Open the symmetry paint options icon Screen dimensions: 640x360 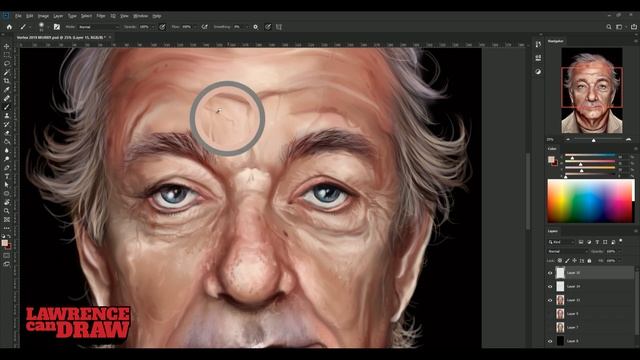tap(279, 27)
